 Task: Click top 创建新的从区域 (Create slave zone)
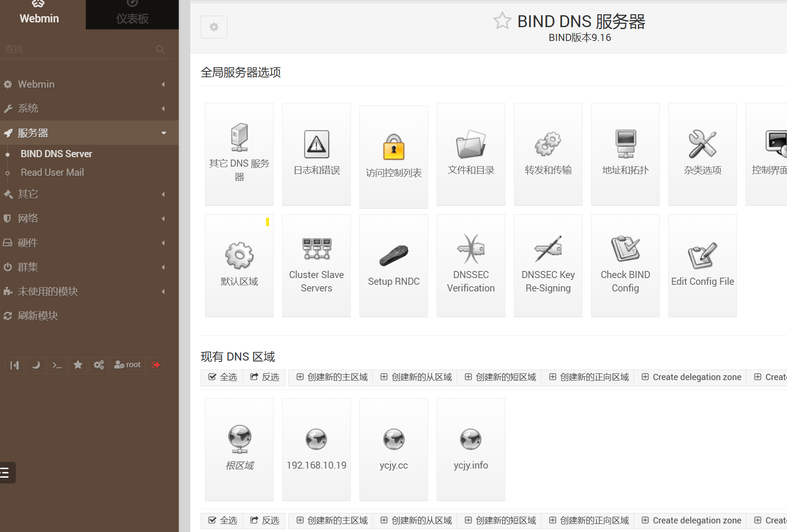point(416,377)
